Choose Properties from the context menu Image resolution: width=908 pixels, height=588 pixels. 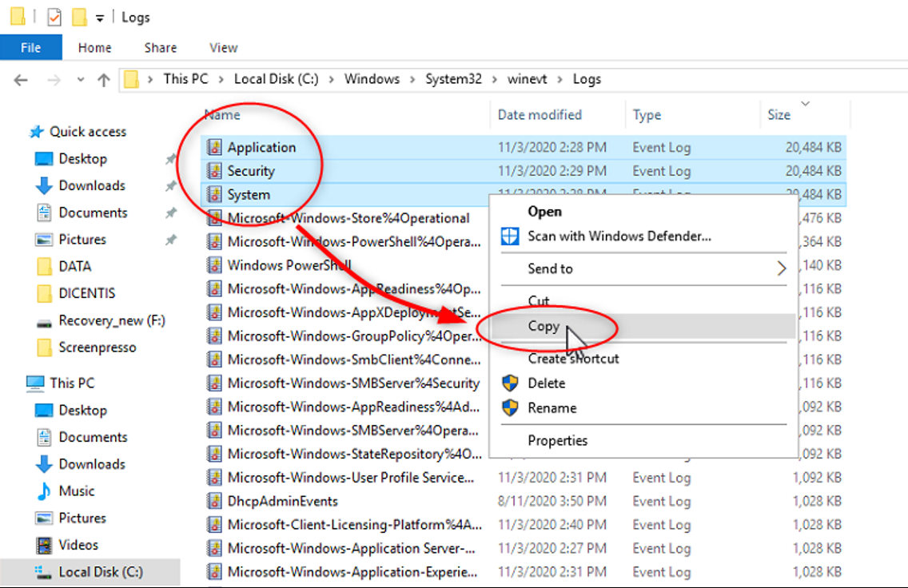[557, 440]
